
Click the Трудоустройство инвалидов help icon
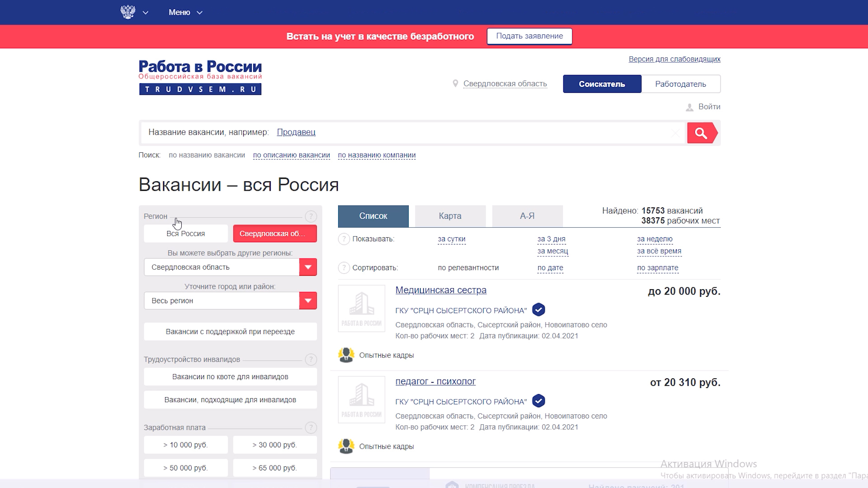tap(311, 360)
